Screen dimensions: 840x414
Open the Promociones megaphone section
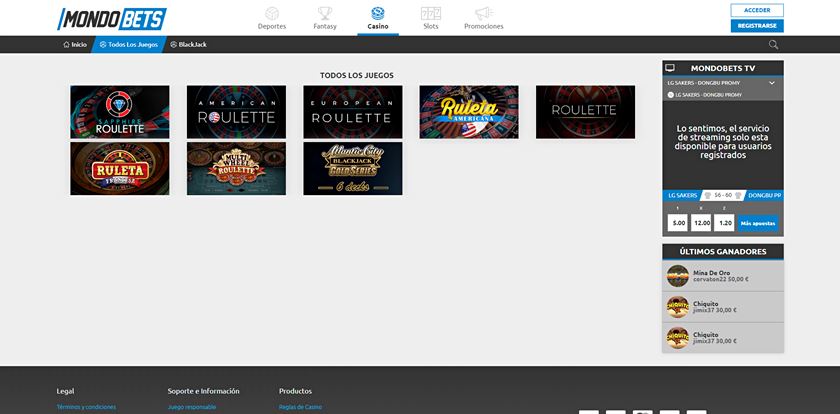484,18
